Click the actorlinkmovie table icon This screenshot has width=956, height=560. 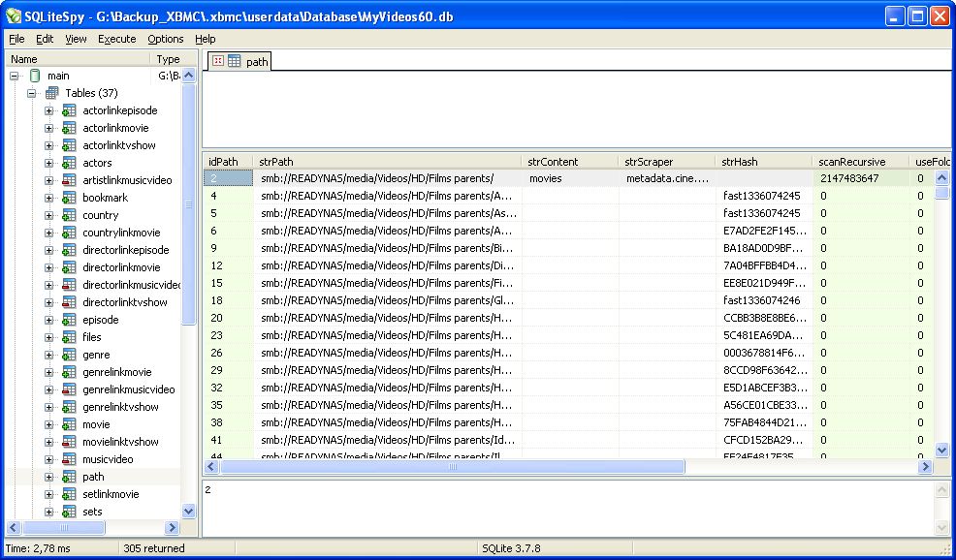pos(70,128)
